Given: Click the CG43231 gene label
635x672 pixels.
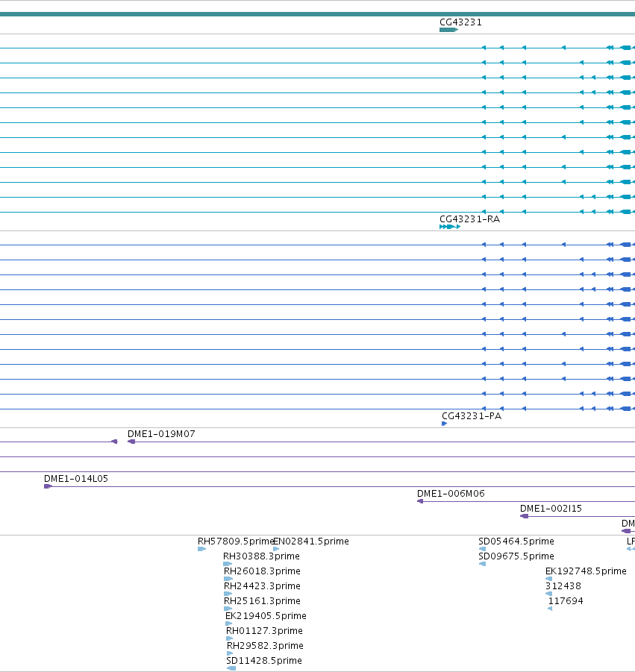Looking at the screenshot, I should [460, 22].
